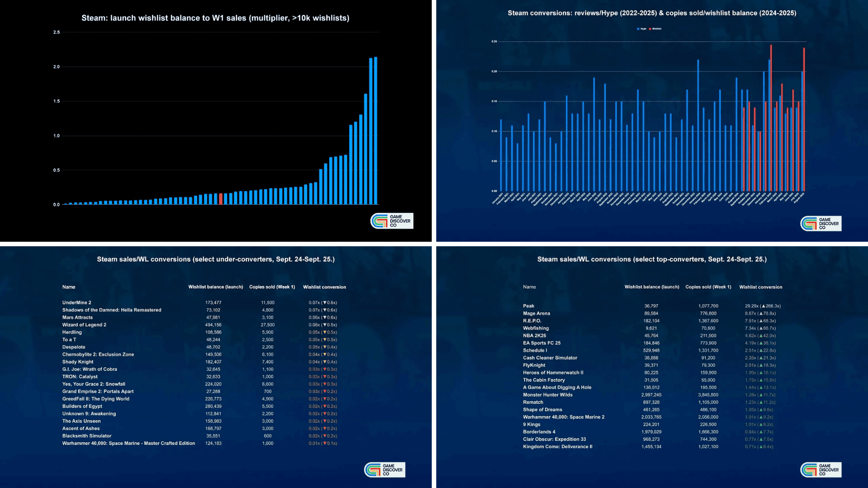Select the 'Monster Hunter Wilds' table row
The image size is (868, 488).
pyautogui.click(x=547, y=395)
